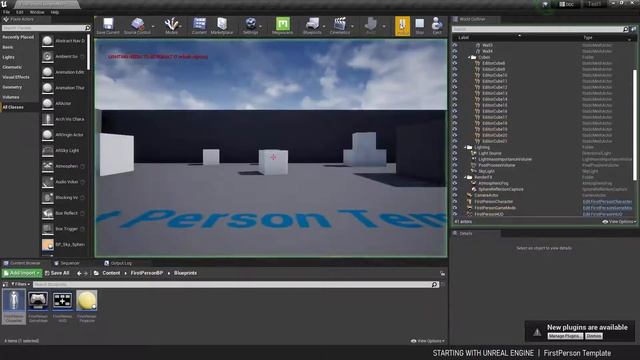The height and width of the screenshot is (360, 640).
Task: Toggle visibility eye for Cubes folder
Action: (455, 57)
